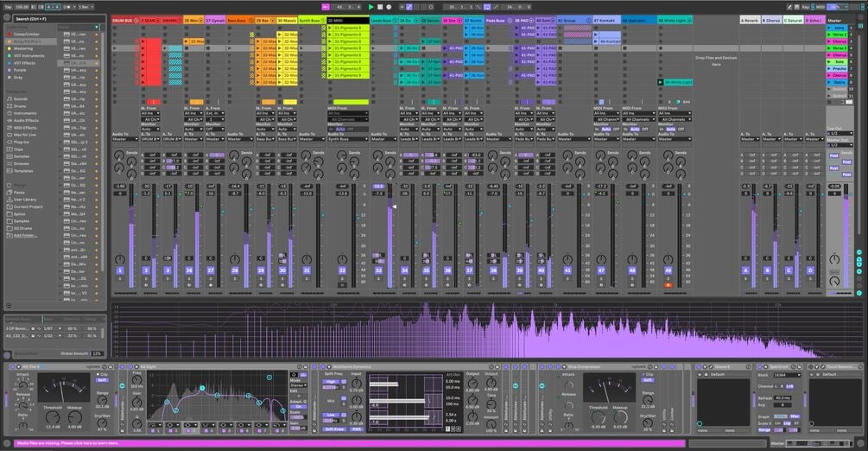Fold the Synth Buss group track
868x451 pixels.
[x=323, y=21]
